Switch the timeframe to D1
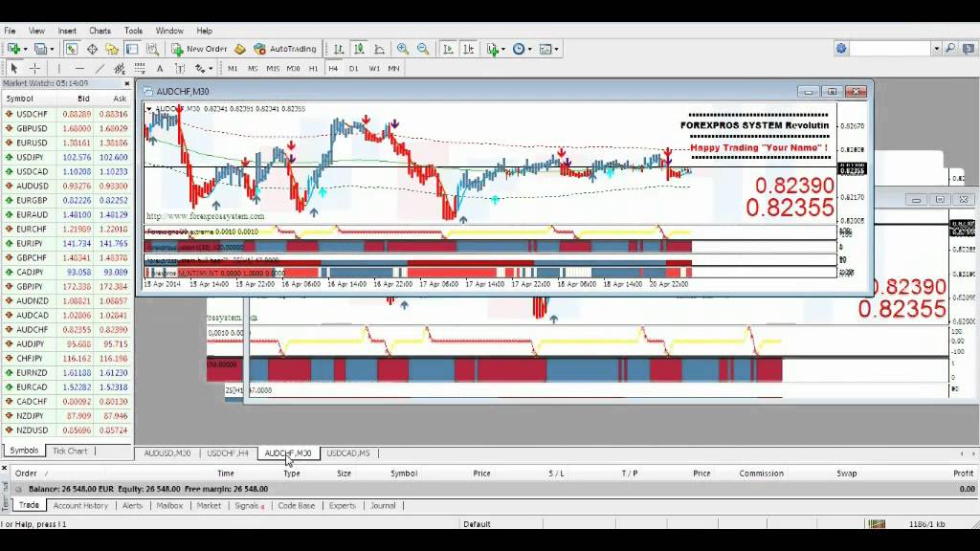980x551 pixels. [x=354, y=68]
